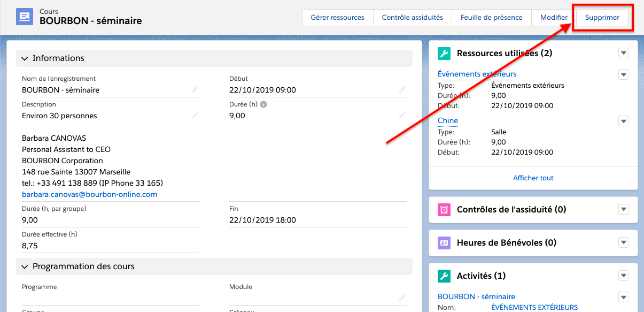Click pencil icon next to Début field
The image size is (644, 312).
tap(402, 90)
